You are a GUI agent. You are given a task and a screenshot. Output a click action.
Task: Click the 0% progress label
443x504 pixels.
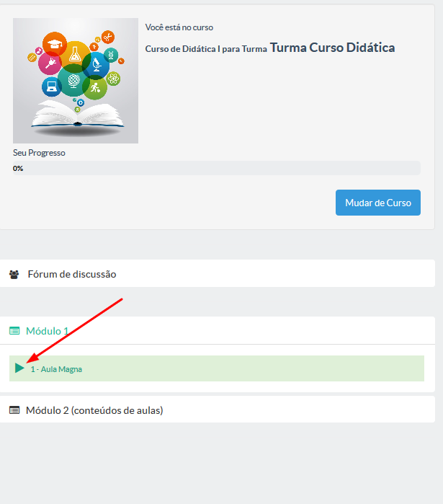[18, 169]
